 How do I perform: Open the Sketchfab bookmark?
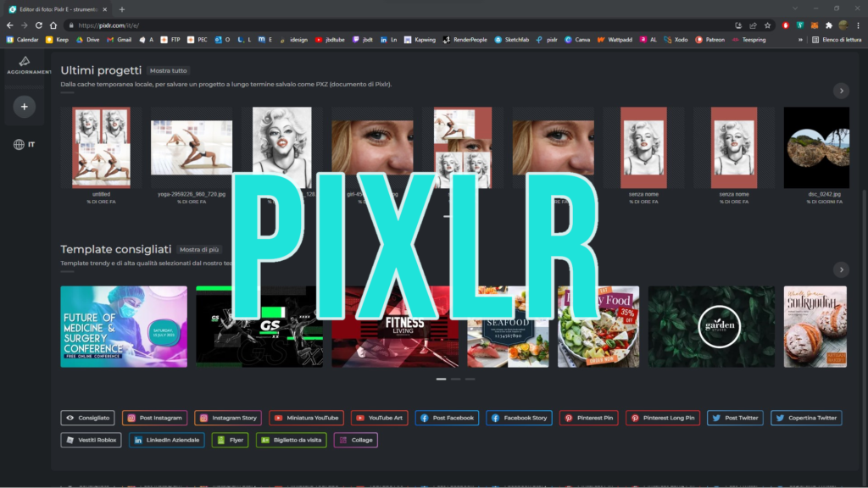511,40
